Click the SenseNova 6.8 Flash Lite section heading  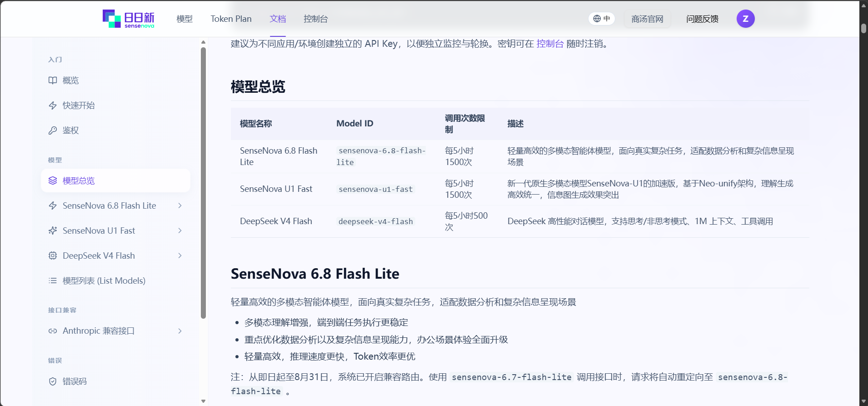315,274
